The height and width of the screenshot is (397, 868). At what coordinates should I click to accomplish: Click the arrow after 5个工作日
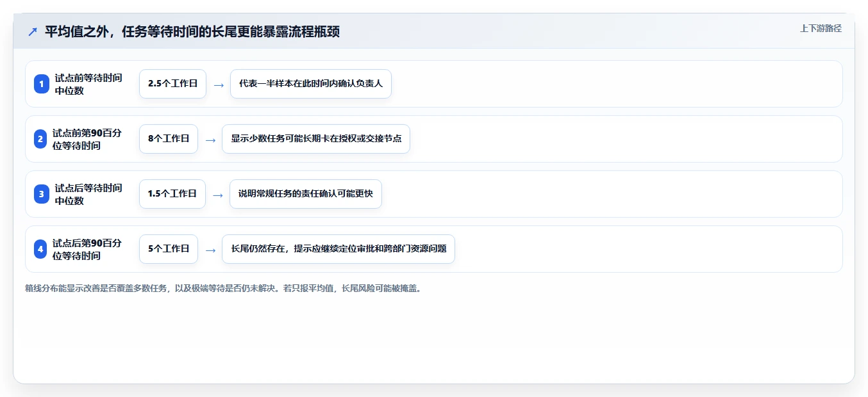(210, 250)
